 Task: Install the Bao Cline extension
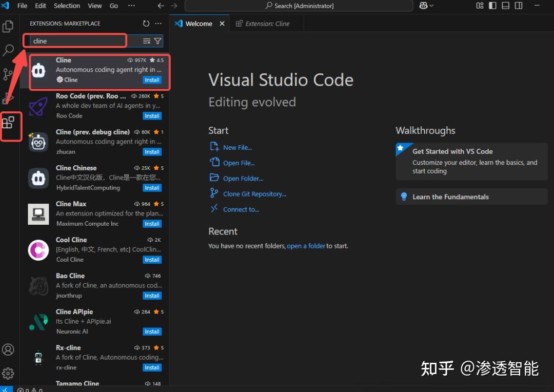click(x=152, y=296)
